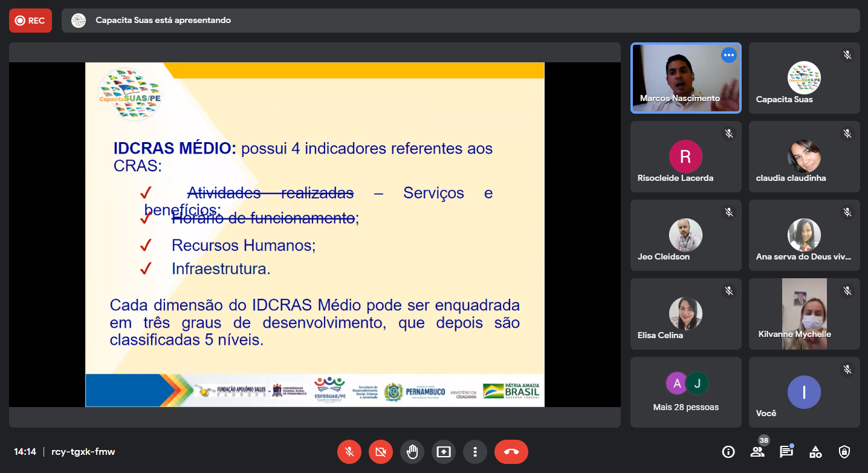Viewport: 868px width, 473px height.
Task: Raise hand in the meeting
Action: tap(412, 452)
